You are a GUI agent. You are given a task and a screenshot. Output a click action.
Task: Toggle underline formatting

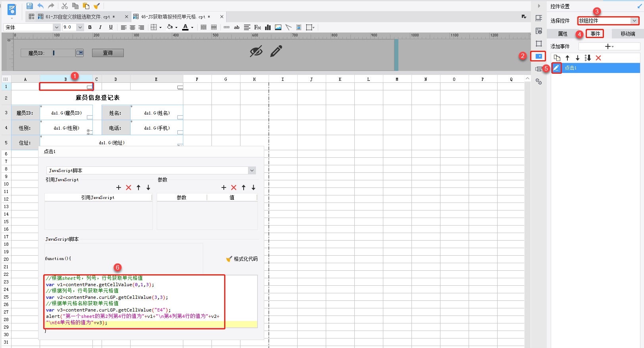click(x=111, y=27)
